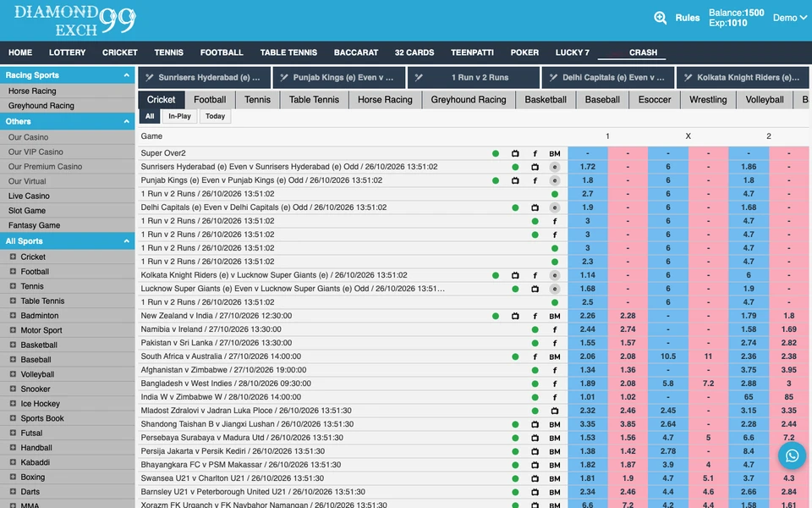Click the TV icon for New Zealand v India

515,316
